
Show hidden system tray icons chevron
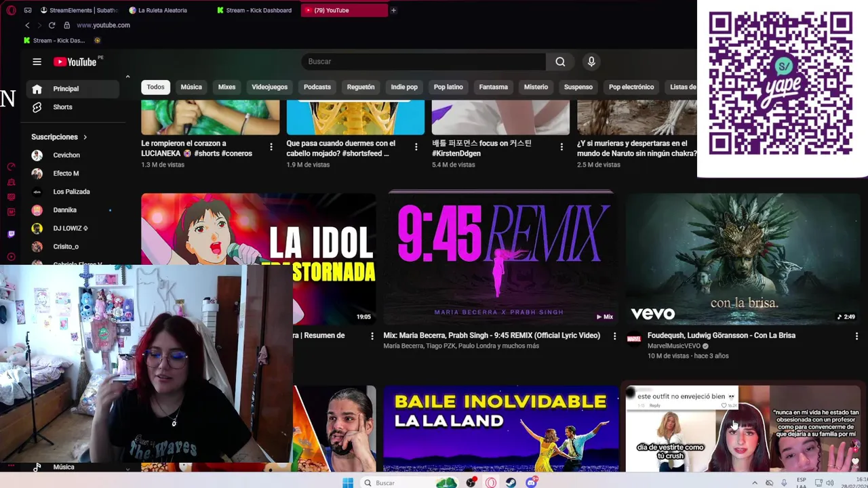[x=755, y=483]
